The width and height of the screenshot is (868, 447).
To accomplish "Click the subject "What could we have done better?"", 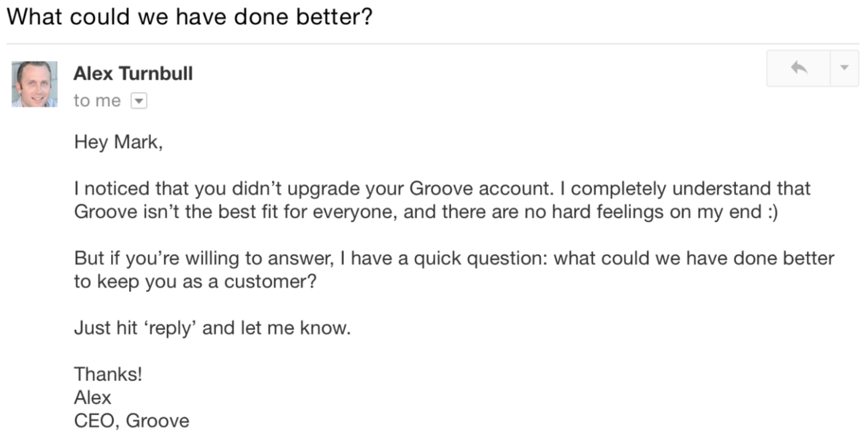I will coord(189,17).
